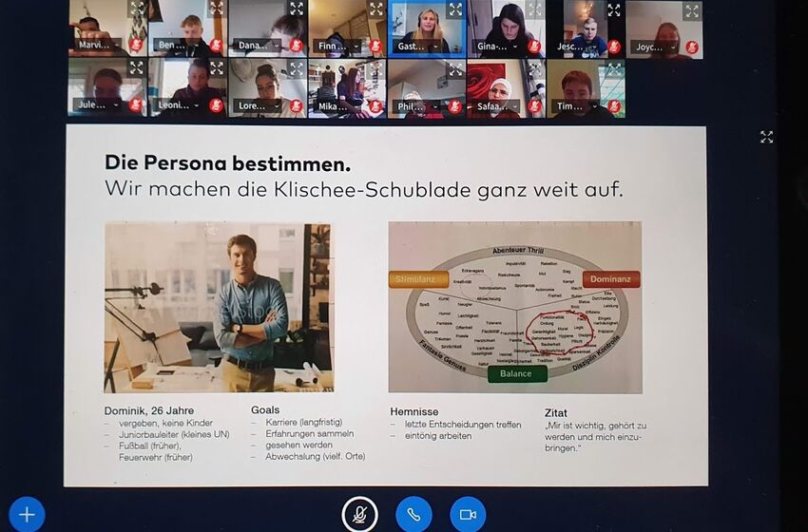Click Leoni's red muted microphone indicator
Screen dimensions: 808x532
click(x=216, y=105)
